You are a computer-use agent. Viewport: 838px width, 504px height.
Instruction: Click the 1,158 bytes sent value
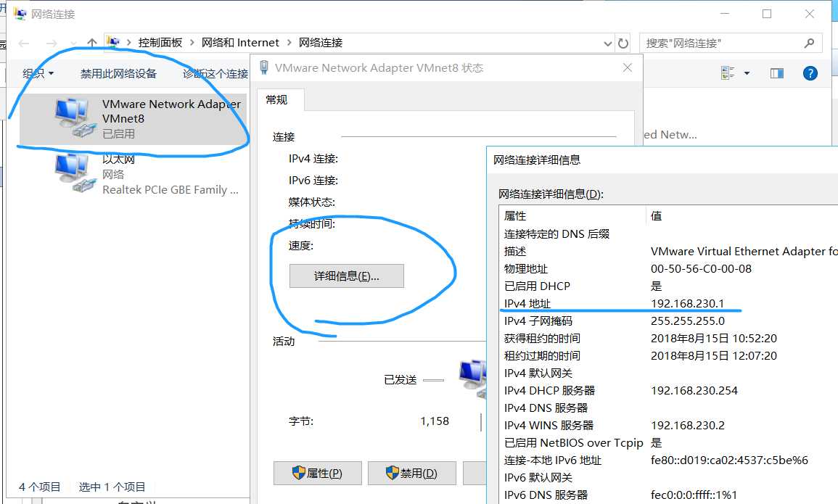click(x=435, y=421)
